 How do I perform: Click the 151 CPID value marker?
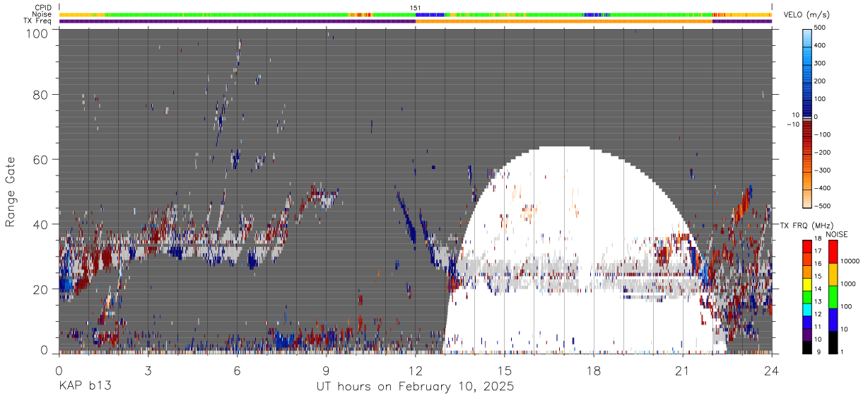pos(416,8)
